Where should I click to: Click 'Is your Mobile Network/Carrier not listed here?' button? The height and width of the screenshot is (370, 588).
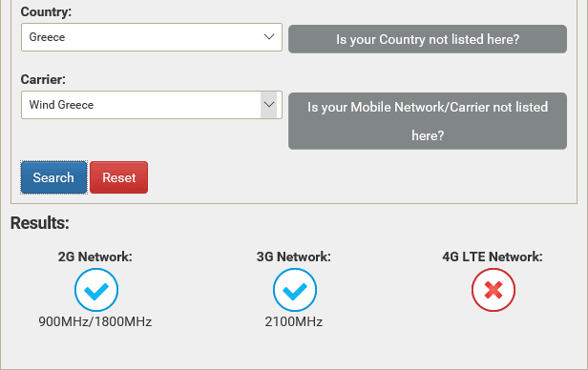[x=428, y=121]
